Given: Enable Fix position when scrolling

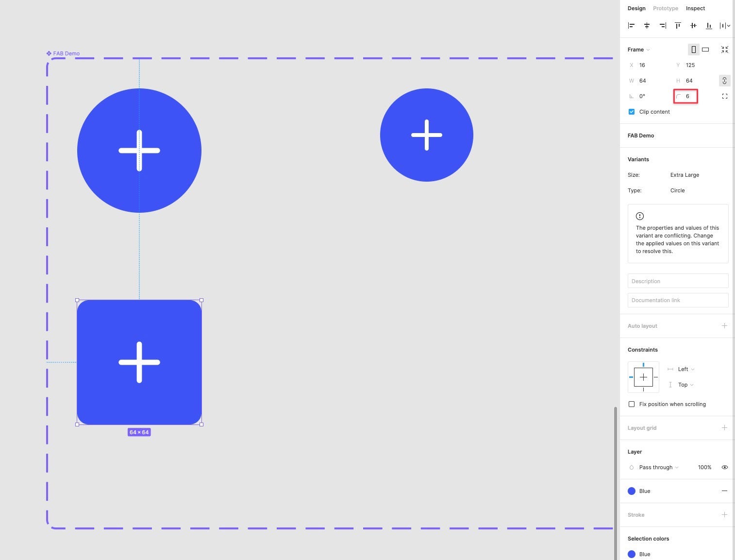Looking at the screenshot, I should [x=632, y=404].
